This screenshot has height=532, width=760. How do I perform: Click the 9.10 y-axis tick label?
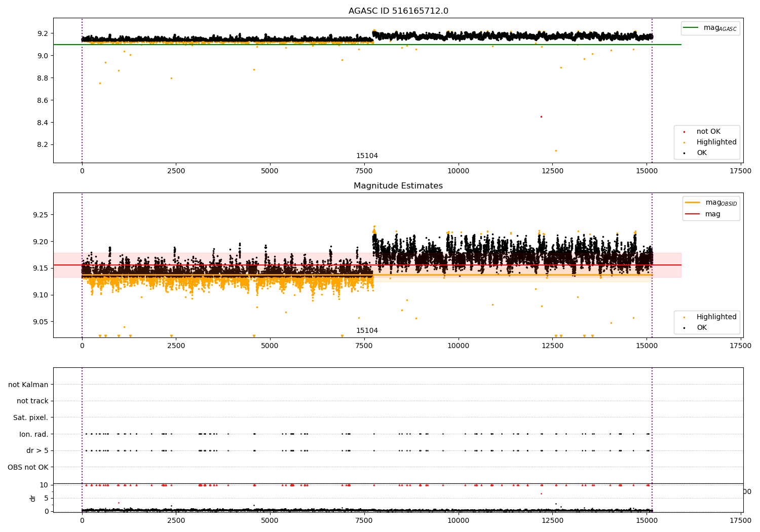pos(41,295)
